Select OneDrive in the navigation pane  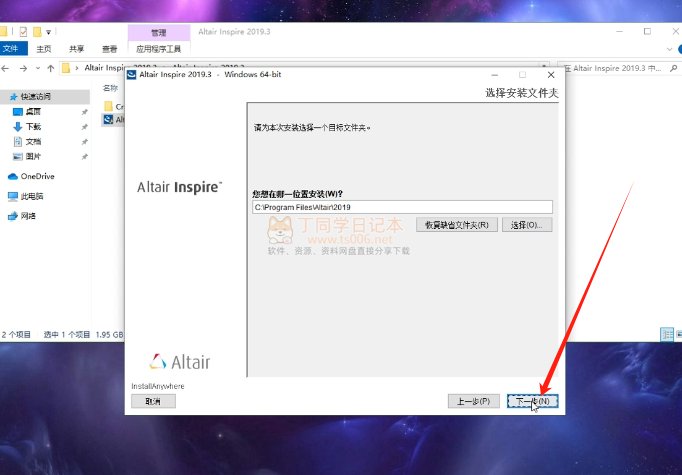click(x=37, y=176)
